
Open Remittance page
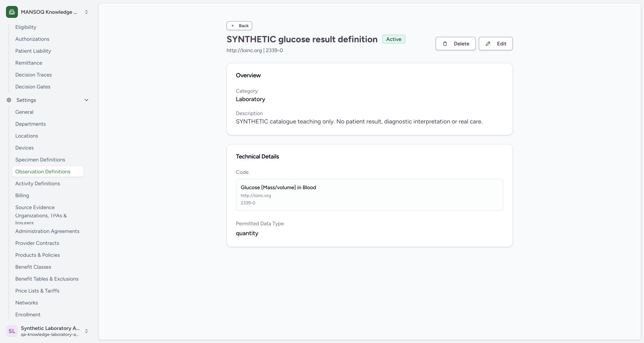[x=29, y=63]
